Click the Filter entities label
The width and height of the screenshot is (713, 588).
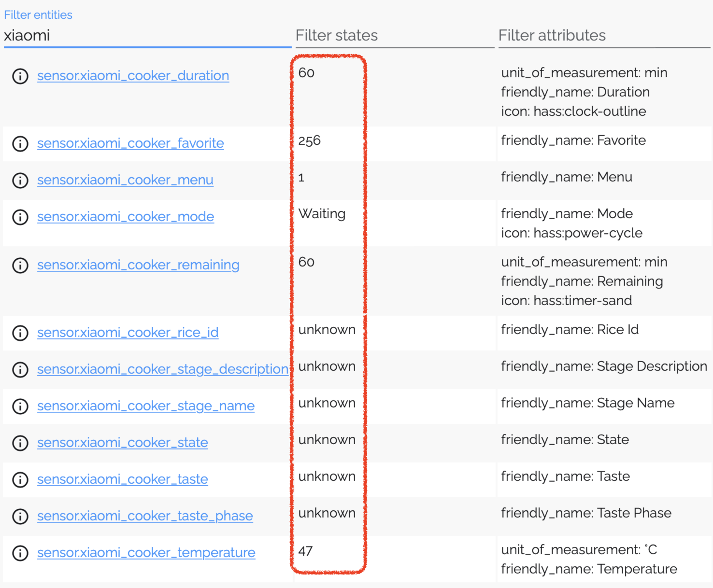[x=38, y=14]
